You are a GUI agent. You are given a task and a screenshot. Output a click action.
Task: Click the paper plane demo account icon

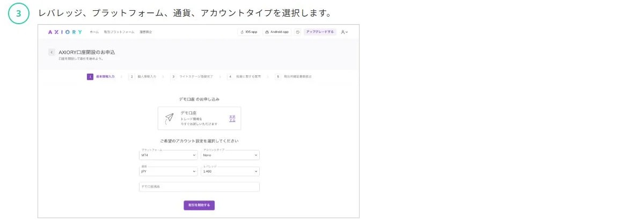click(x=170, y=118)
